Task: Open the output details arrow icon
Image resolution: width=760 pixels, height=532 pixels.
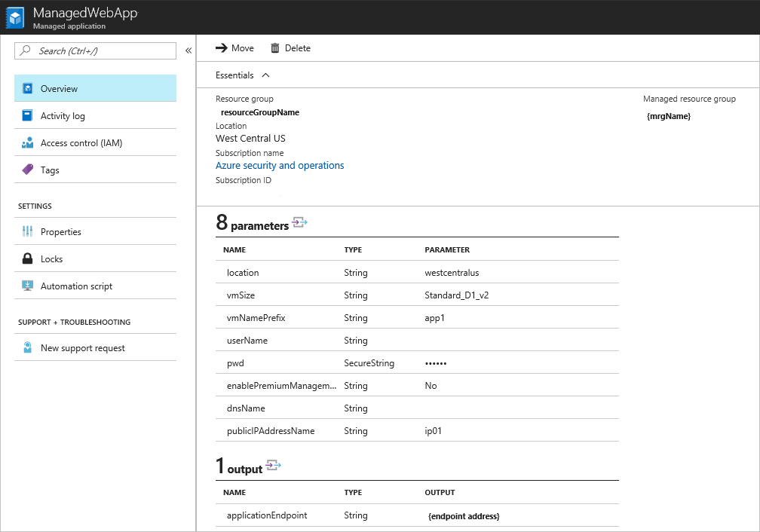Action: (x=273, y=466)
